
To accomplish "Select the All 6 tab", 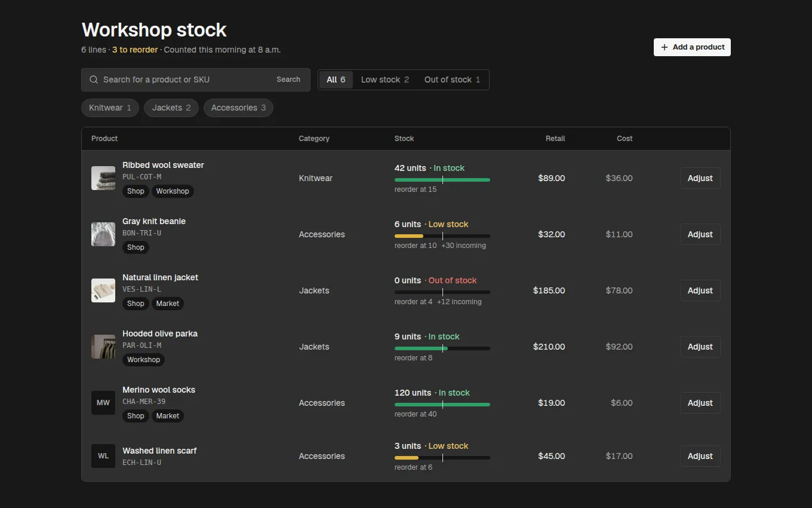I will click(x=336, y=79).
